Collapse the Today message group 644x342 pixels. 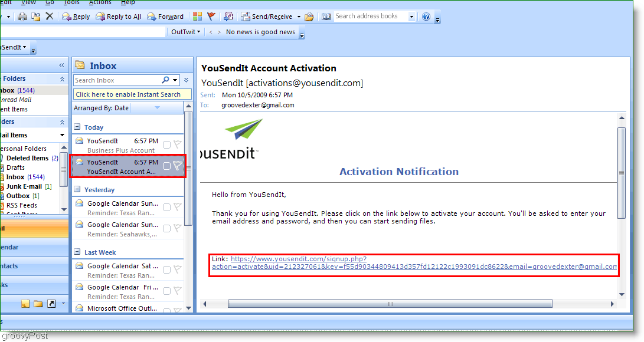77,127
